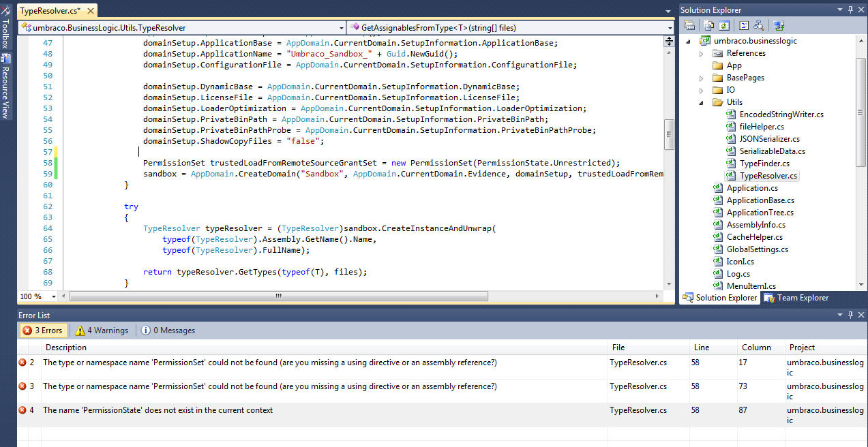Click the Log.cs file icon
Viewport: 868px width, 447px height.
point(718,274)
